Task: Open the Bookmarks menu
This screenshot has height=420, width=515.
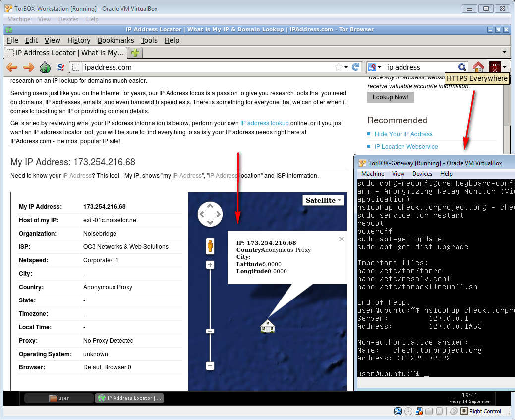Action: coord(115,40)
